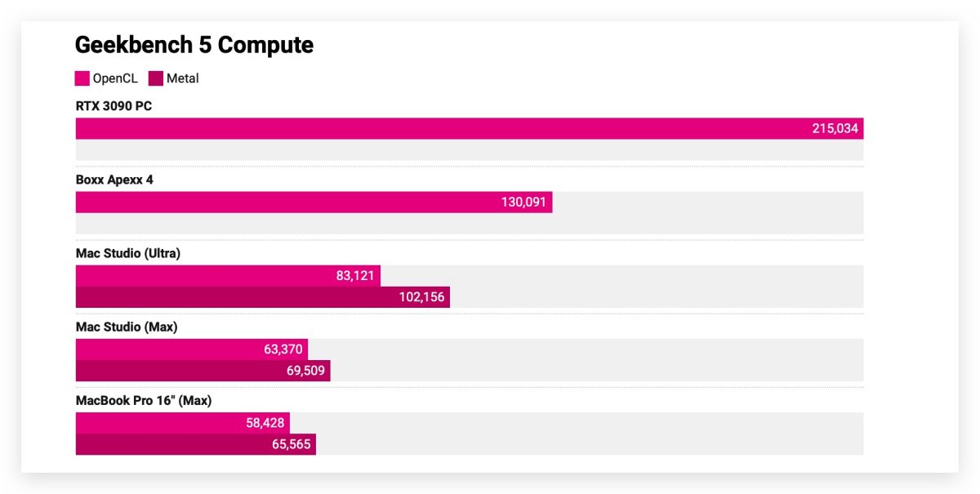Select the 63,370 OpenCL bar
The height and width of the screenshot is (494, 980).
[x=192, y=349]
